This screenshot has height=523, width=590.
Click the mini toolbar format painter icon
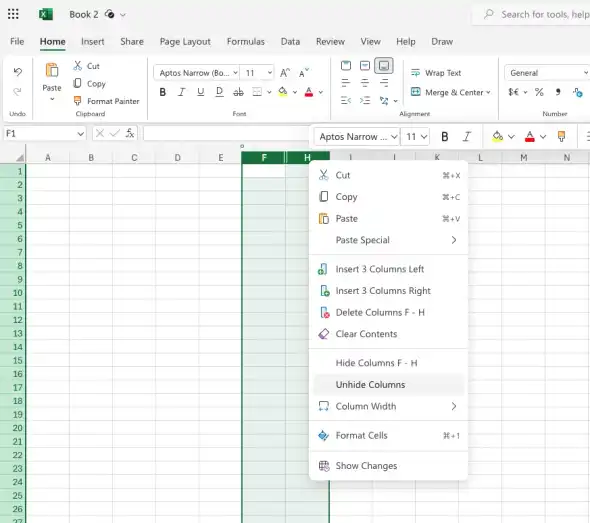pos(561,136)
